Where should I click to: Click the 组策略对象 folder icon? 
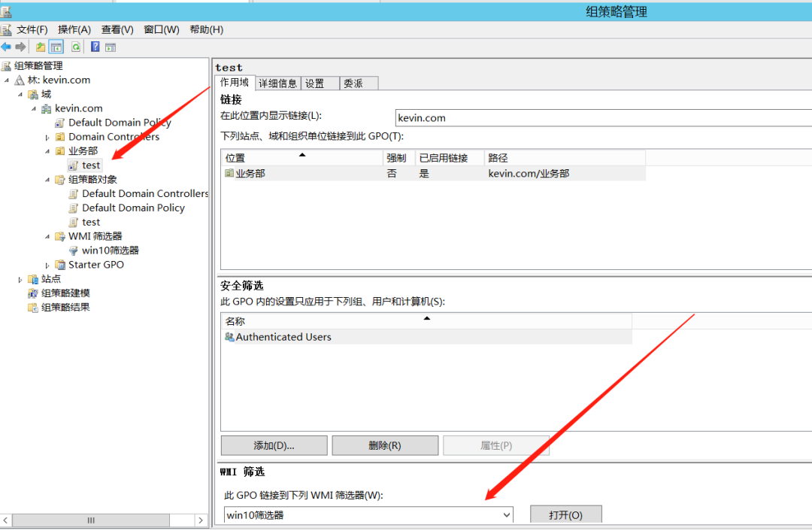pos(60,179)
